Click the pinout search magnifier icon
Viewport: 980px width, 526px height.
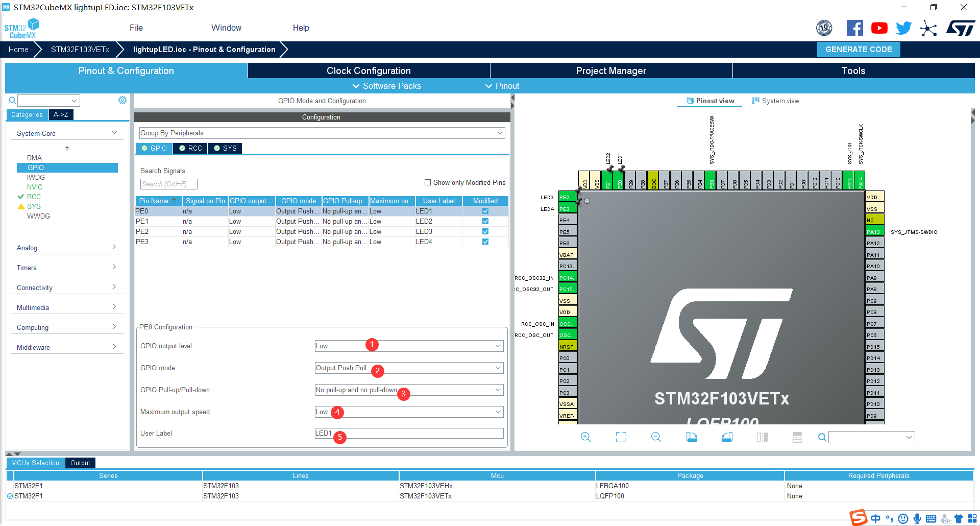[822, 437]
